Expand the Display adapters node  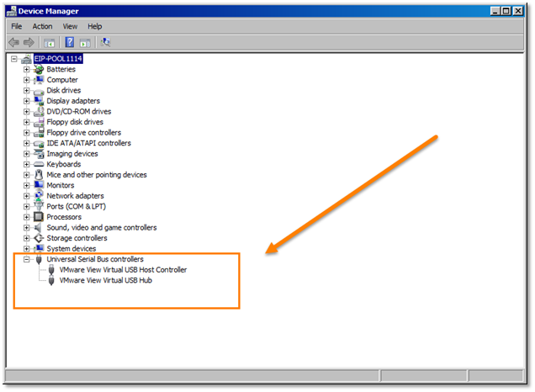(x=27, y=101)
